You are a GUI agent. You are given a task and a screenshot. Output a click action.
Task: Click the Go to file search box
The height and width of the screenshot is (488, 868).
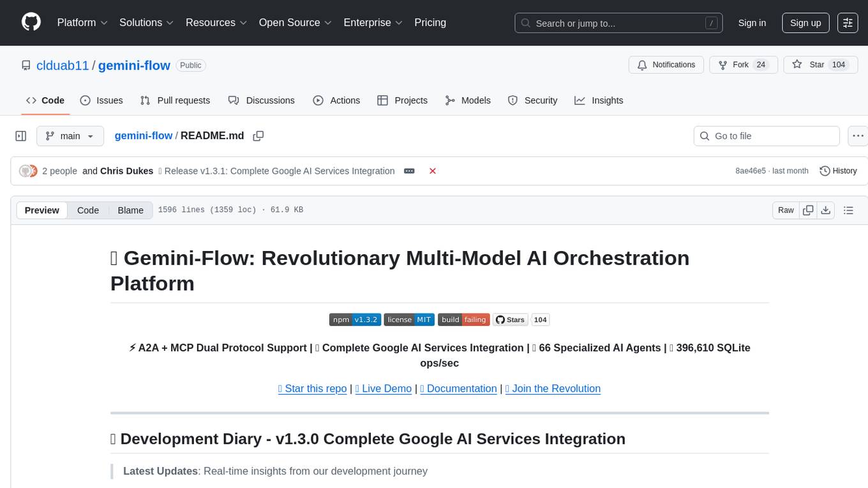pos(767,136)
